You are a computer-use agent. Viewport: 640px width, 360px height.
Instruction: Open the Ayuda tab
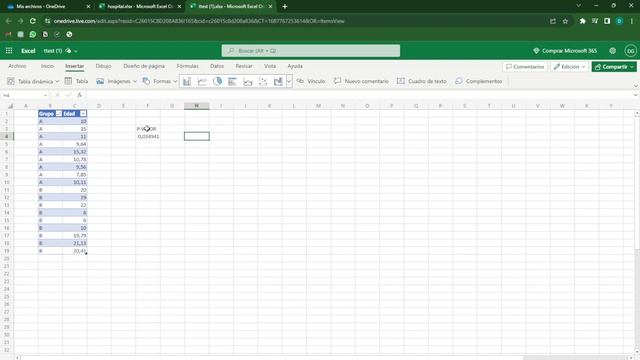tap(295, 66)
